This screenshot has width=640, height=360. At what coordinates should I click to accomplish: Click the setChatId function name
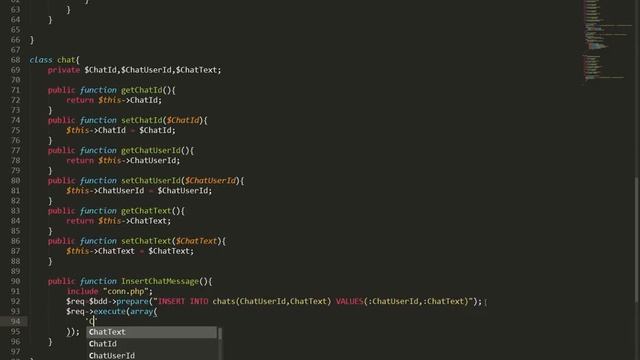[x=141, y=120]
